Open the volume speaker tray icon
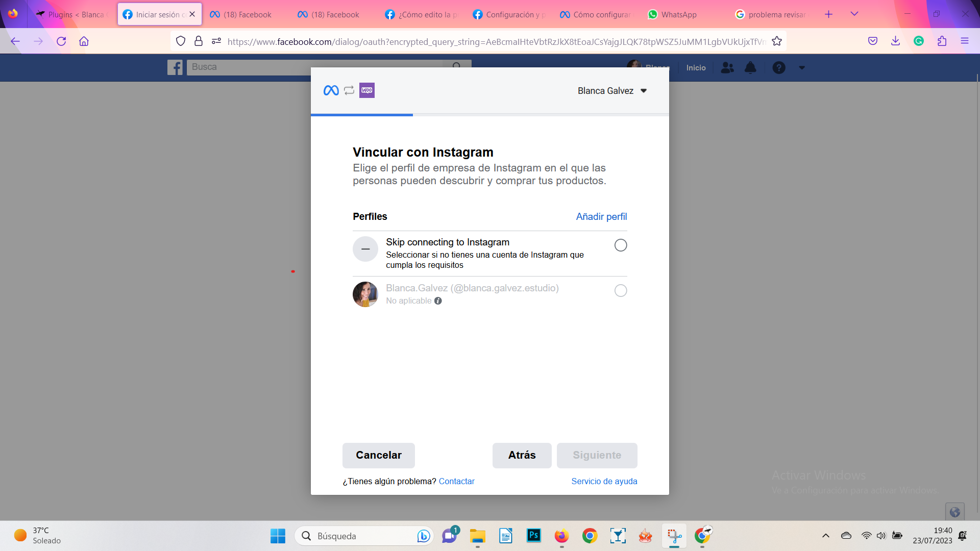This screenshot has width=980, height=551. 881,536
